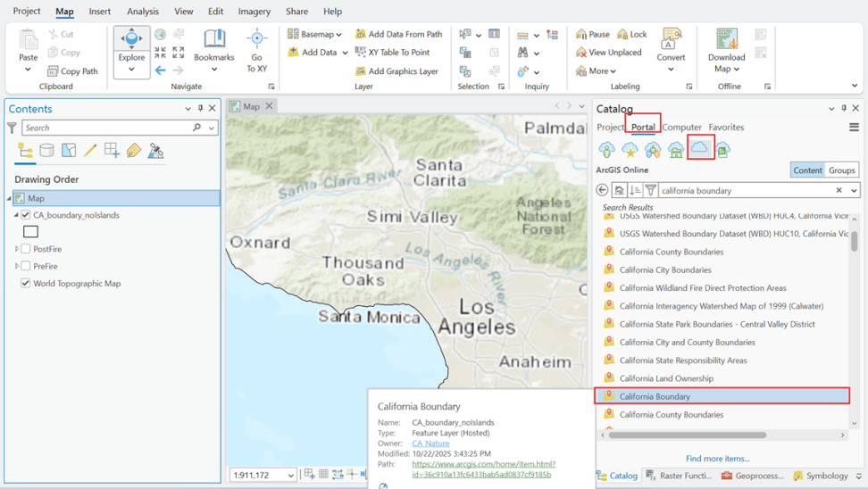Image resolution: width=868 pixels, height=489 pixels.
Task: Click the Lock labeling icon
Action: (622, 34)
